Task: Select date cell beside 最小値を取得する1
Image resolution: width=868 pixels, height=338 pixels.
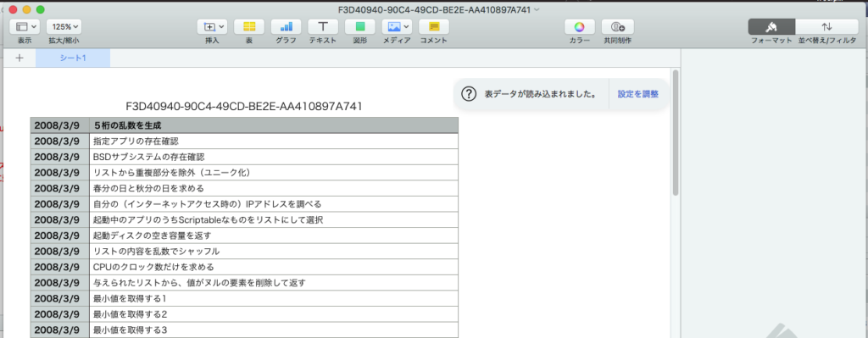Action: click(x=60, y=298)
